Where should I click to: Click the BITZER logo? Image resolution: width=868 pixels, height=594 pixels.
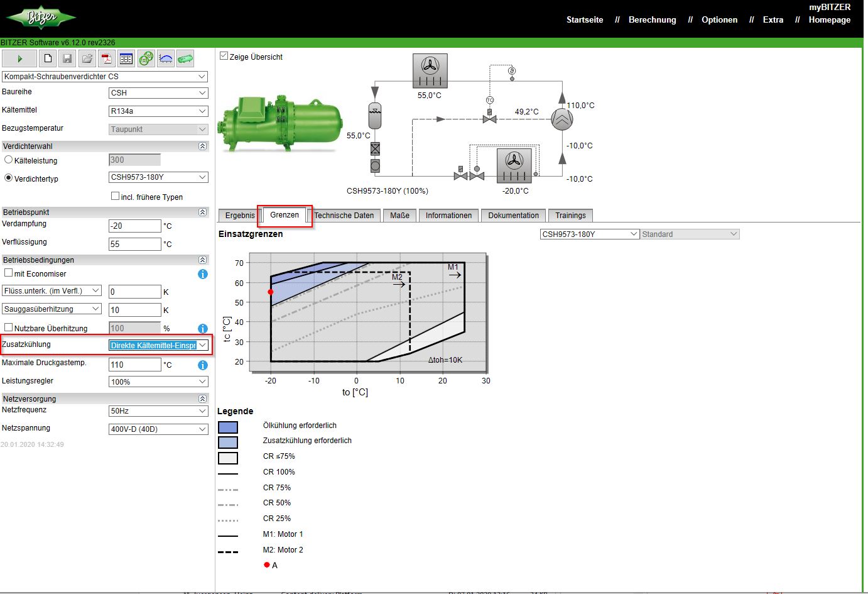[41, 18]
